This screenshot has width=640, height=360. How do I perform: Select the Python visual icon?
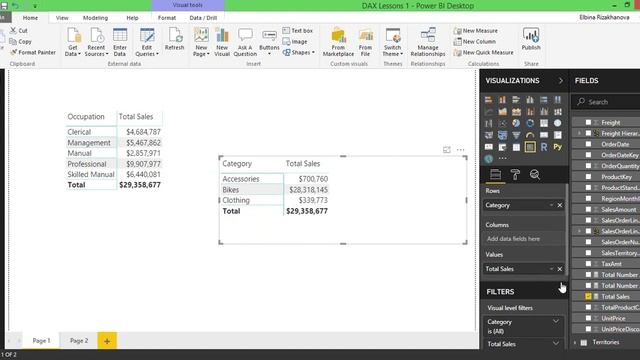[x=558, y=147]
